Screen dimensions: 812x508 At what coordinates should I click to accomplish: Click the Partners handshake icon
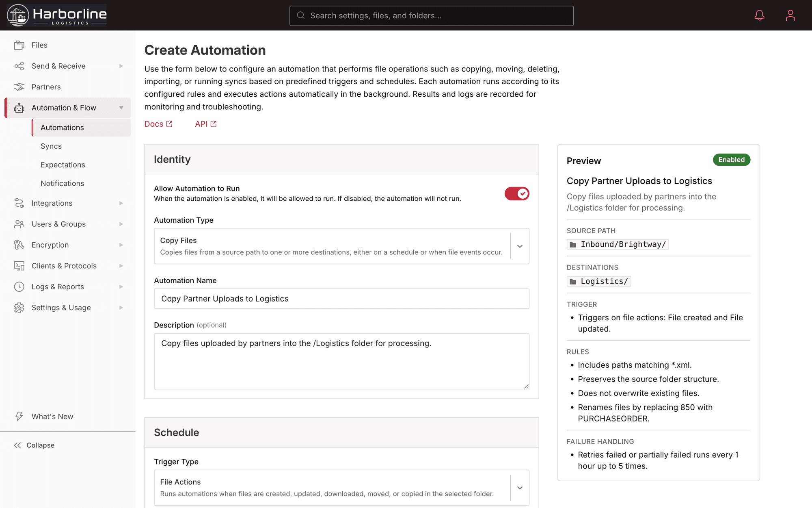[19, 87]
